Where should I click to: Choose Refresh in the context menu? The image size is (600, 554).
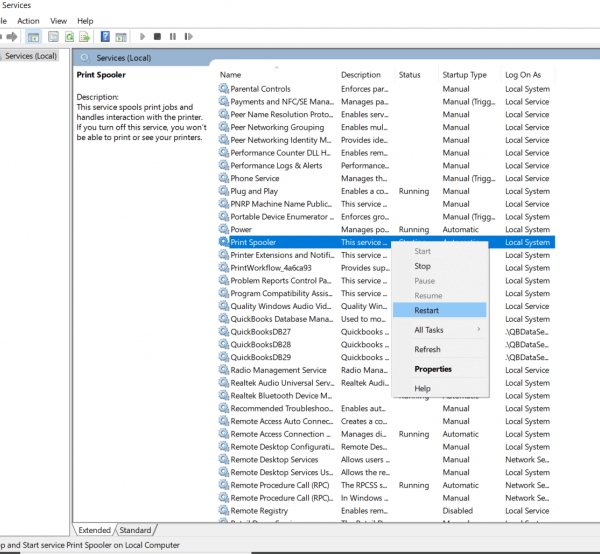(440, 349)
